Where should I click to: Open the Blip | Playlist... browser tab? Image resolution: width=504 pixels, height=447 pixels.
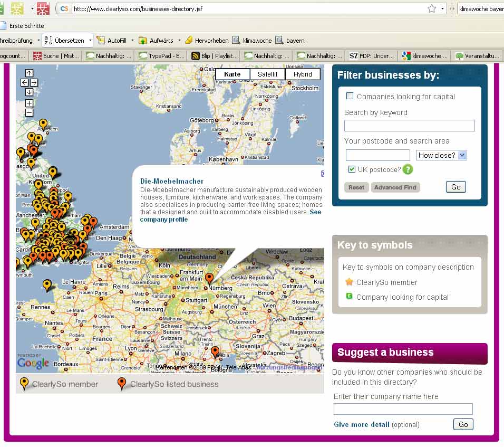coord(215,56)
